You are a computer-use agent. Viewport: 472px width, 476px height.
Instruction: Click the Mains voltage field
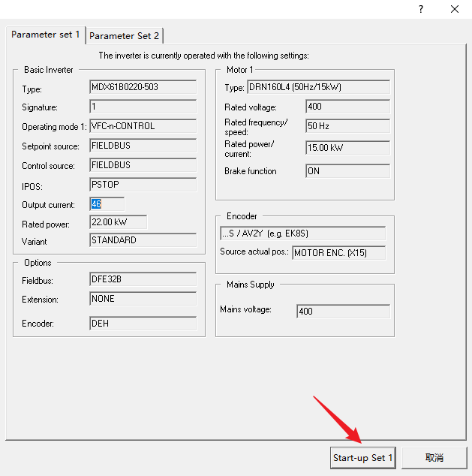[x=343, y=311]
